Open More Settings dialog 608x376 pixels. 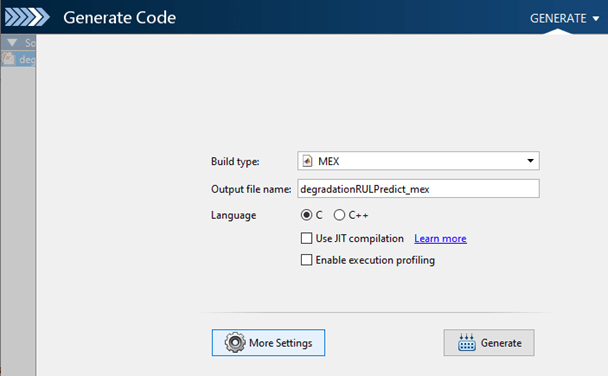(268, 343)
